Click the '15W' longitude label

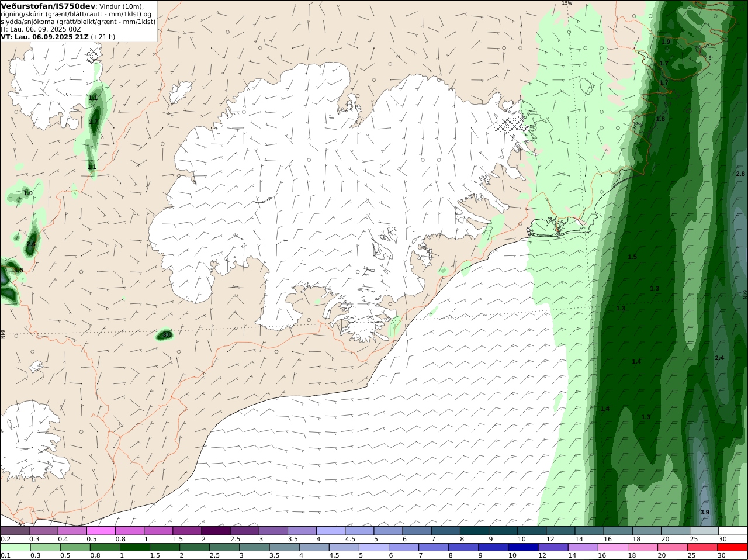pos(567,3)
